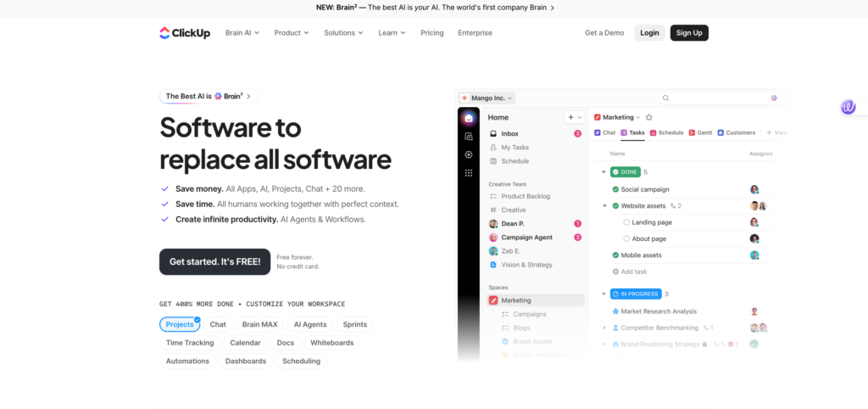
Task: Click the Login button
Action: tap(649, 33)
